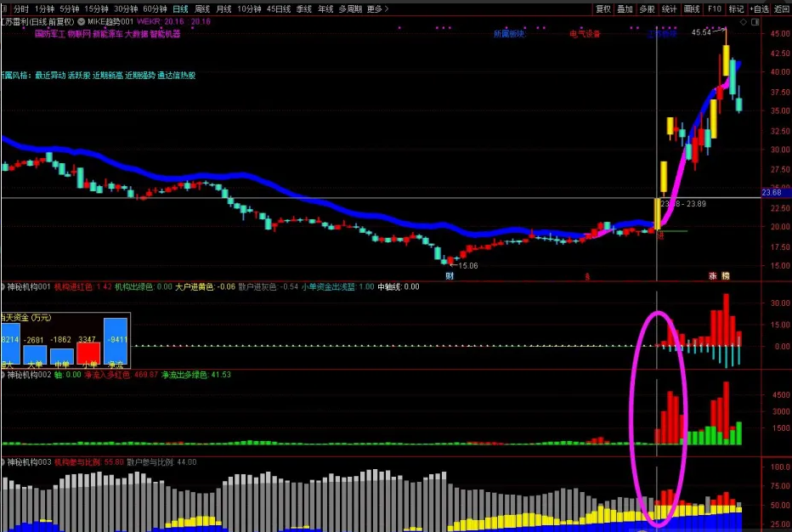Open the 画线 drawing tools menu

(x=692, y=8)
